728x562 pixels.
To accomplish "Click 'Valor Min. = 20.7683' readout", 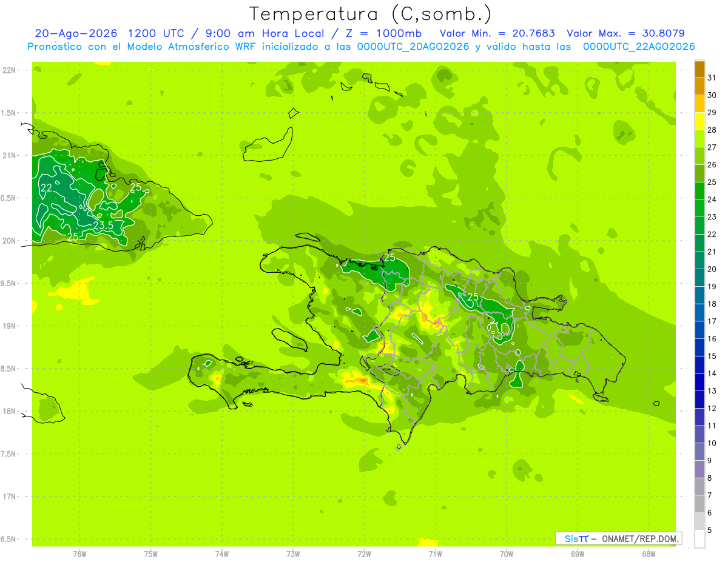I will coord(497,33).
